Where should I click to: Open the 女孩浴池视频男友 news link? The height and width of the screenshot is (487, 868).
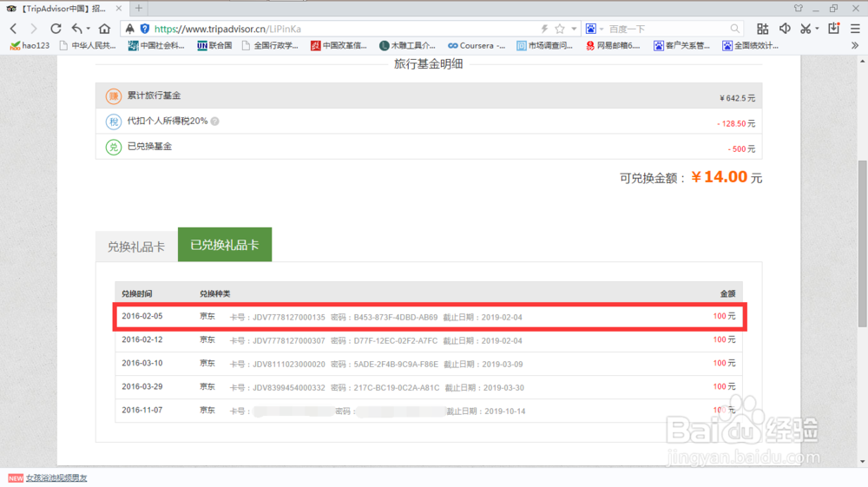click(x=56, y=477)
